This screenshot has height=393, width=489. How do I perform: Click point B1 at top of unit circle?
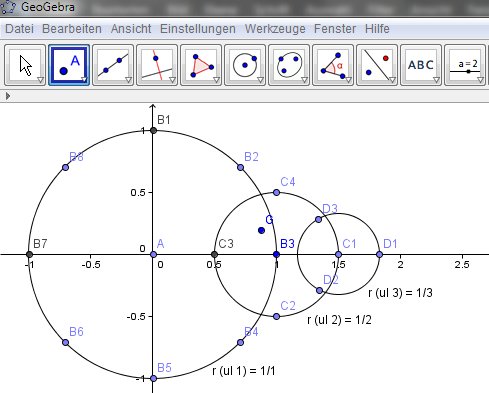(153, 130)
